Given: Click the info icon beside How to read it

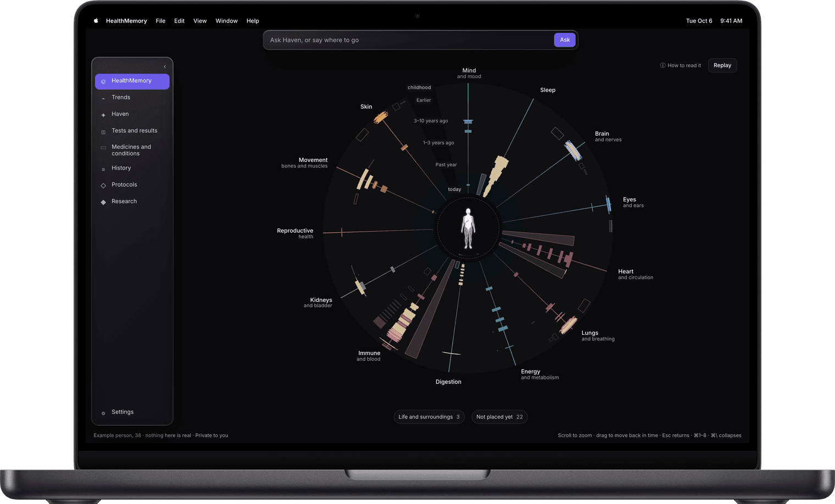Looking at the screenshot, I should (x=663, y=65).
